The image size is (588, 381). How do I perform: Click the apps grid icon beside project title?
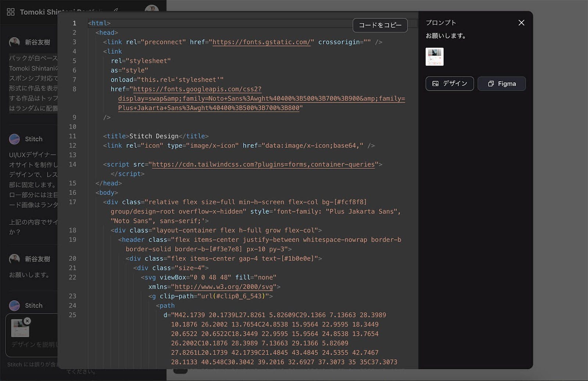coord(11,12)
